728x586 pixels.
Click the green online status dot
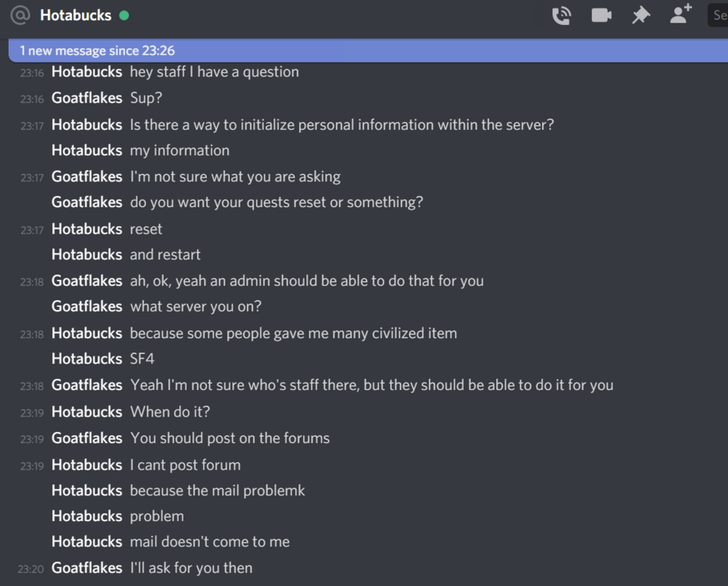[x=124, y=16]
